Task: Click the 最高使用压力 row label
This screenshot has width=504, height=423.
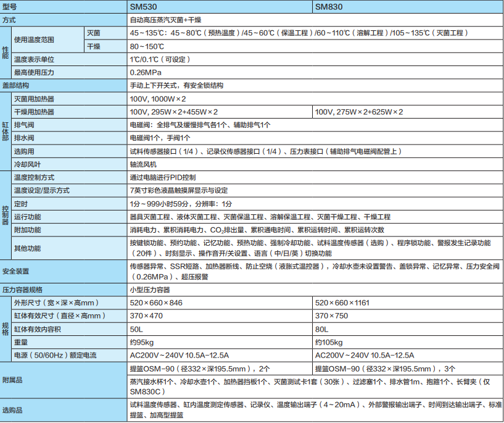Action: (x=36, y=72)
